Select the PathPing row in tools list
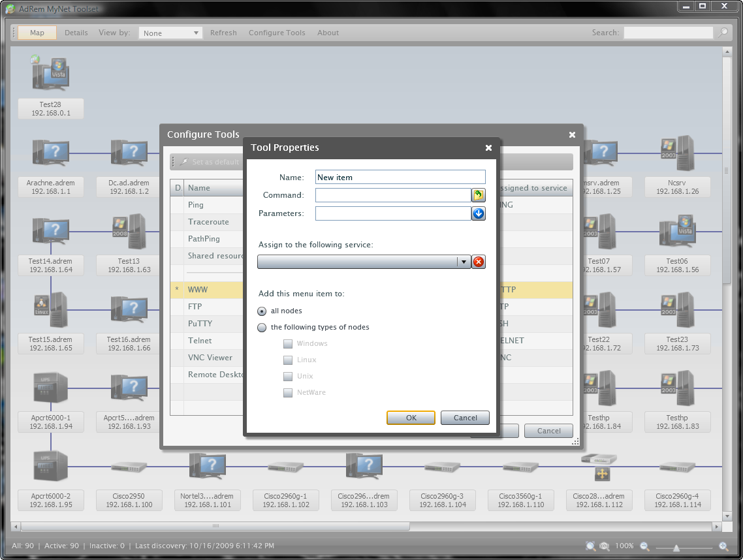The height and width of the screenshot is (560, 743). pos(207,239)
